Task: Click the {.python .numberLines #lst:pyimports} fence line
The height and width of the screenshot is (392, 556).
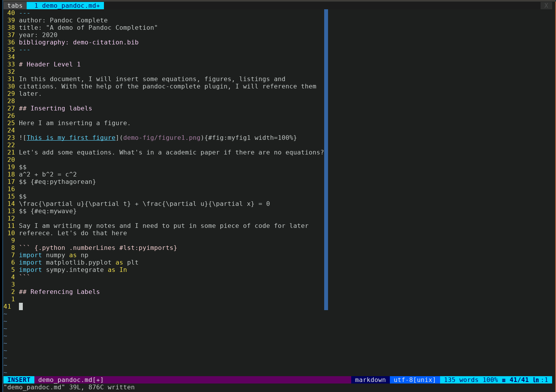Action: click(98, 248)
